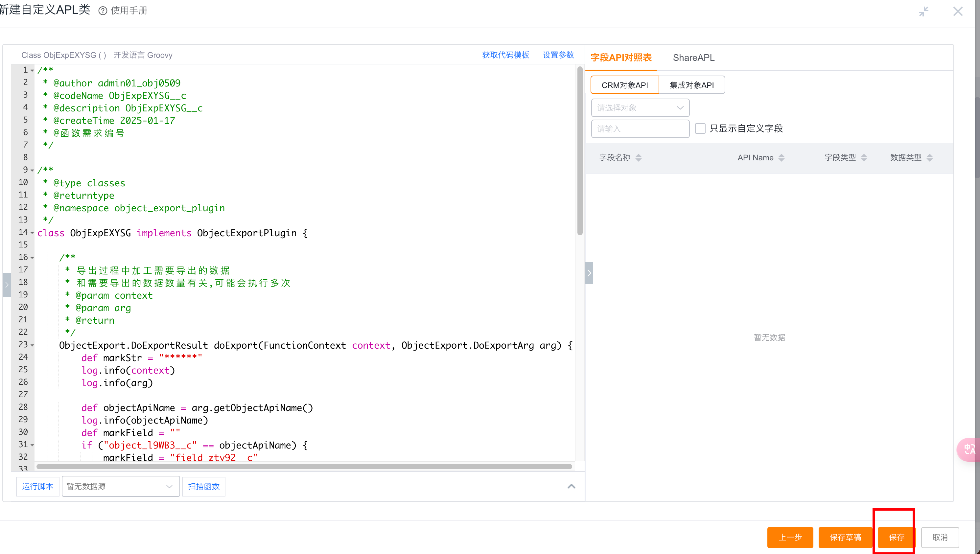Click the editor horizontal scrollbar
Image resolution: width=980 pixels, height=554 pixels.
coord(304,467)
